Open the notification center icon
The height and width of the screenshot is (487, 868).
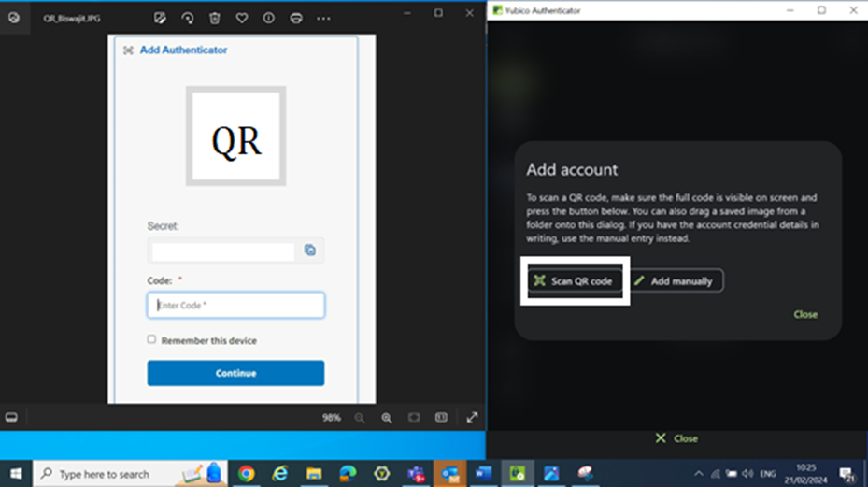[846, 474]
